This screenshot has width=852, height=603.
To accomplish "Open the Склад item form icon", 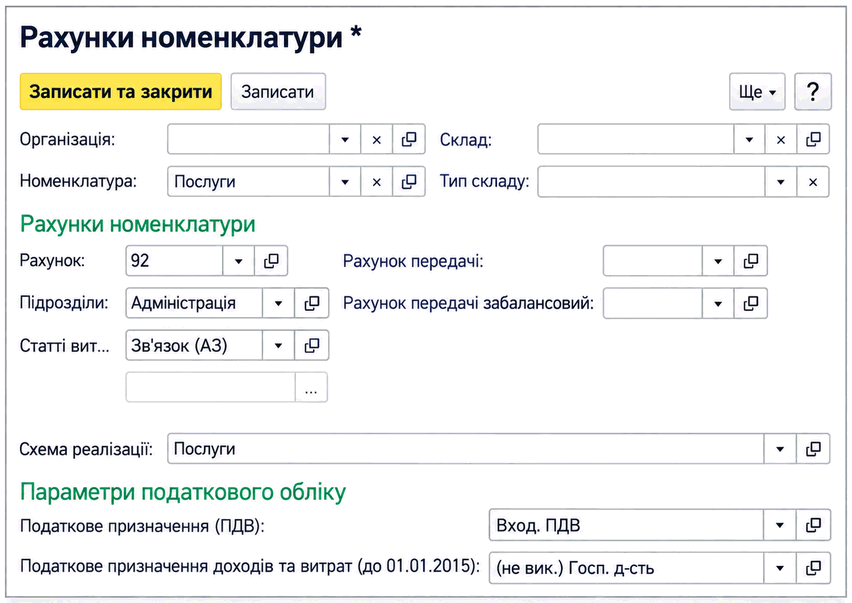I will [813, 140].
